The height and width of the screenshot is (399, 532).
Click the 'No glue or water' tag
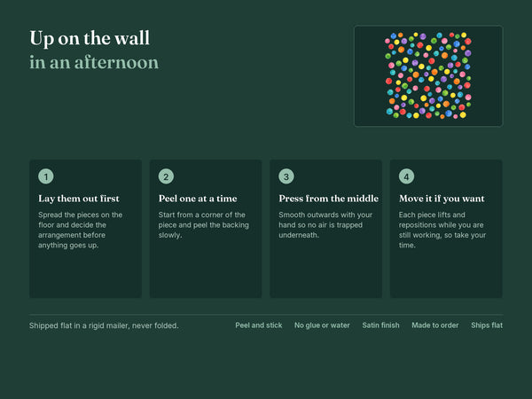[x=322, y=325]
